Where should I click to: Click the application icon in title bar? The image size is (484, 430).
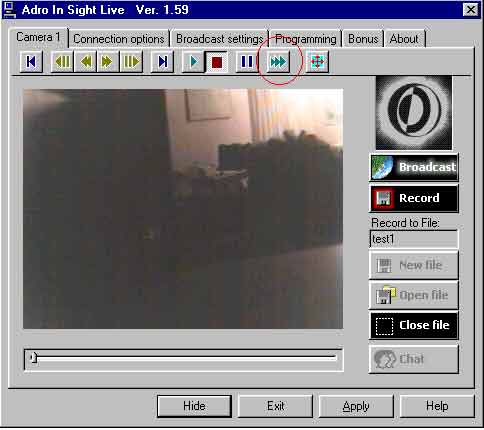(x=9, y=10)
